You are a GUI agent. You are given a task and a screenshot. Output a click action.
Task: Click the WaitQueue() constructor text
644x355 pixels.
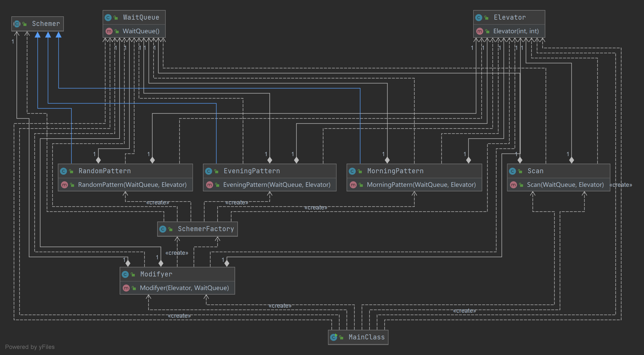[141, 31]
